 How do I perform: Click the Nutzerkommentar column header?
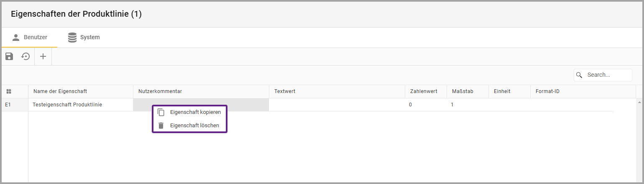click(x=160, y=91)
